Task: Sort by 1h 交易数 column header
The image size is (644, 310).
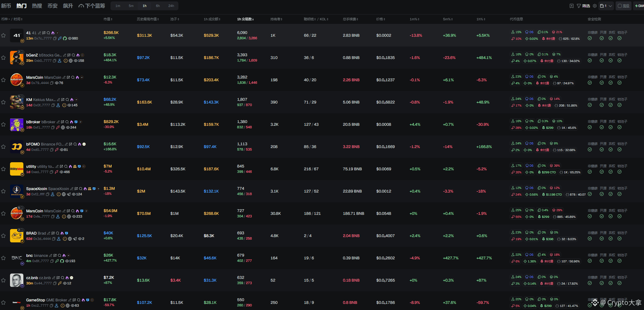Action: pyautogui.click(x=245, y=19)
